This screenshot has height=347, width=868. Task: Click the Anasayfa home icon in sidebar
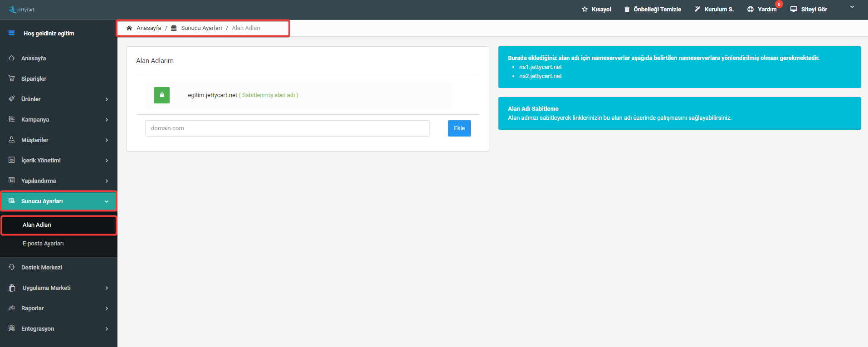tap(12, 58)
